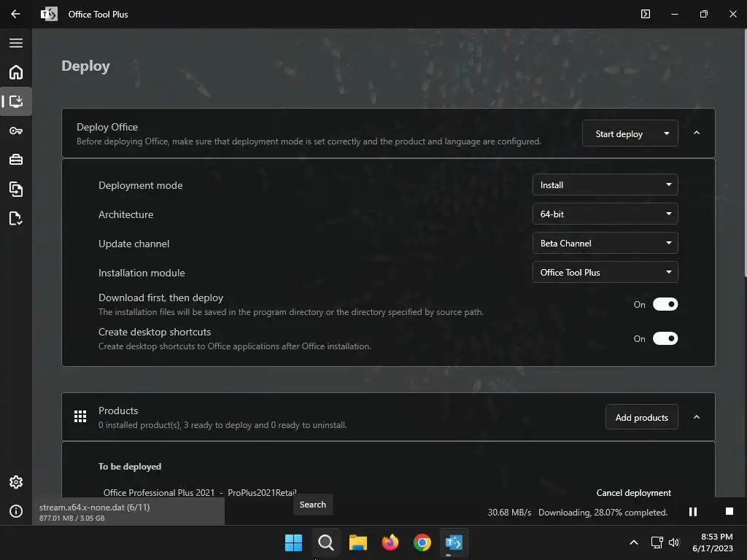Launch Firefox from taskbar
747x560 pixels.
(390, 542)
